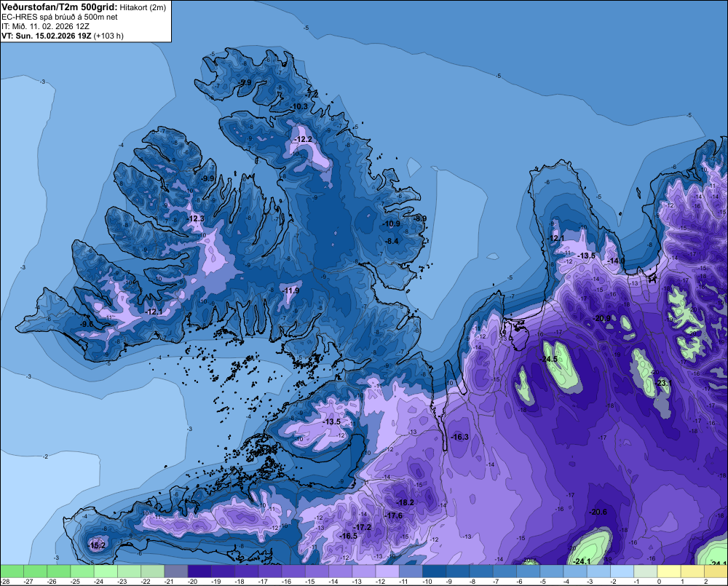The height and width of the screenshot is (586, 728).
Task: Select the -12.2 temperature label
Action: [x=303, y=139]
